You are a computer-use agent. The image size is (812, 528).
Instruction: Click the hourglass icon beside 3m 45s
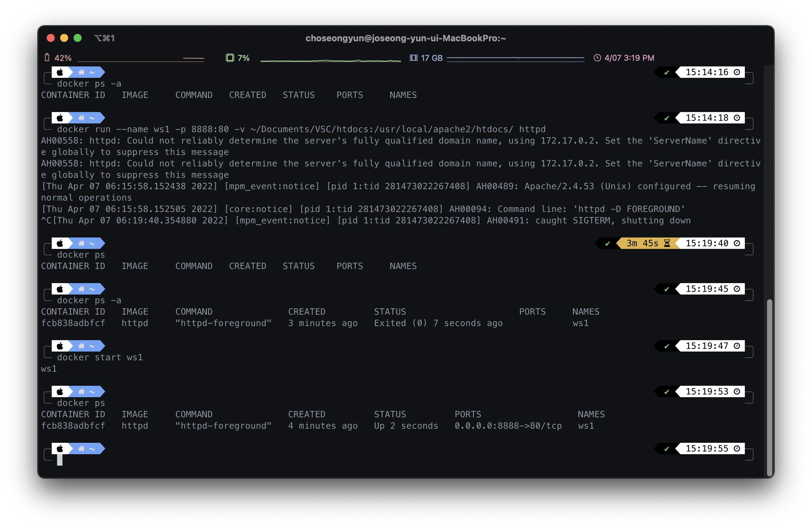point(667,244)
